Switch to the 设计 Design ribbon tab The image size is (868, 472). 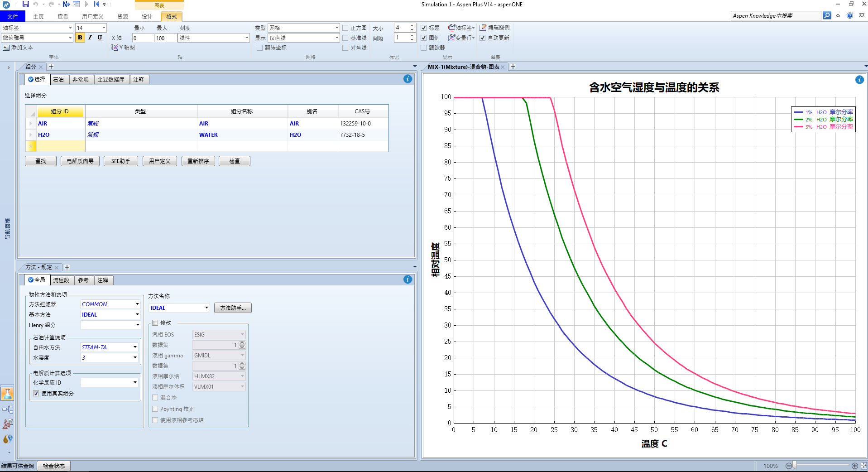(x=147, y=16)
